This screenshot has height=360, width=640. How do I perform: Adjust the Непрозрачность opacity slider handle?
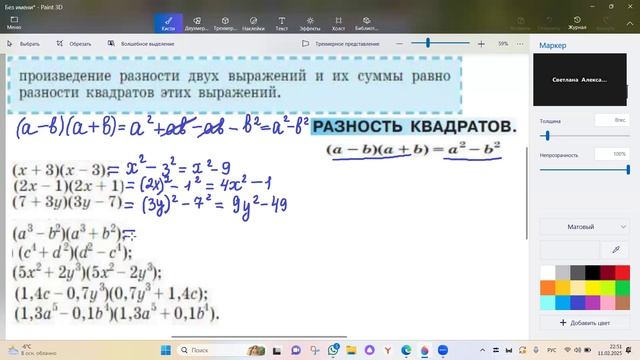point(628,170)
